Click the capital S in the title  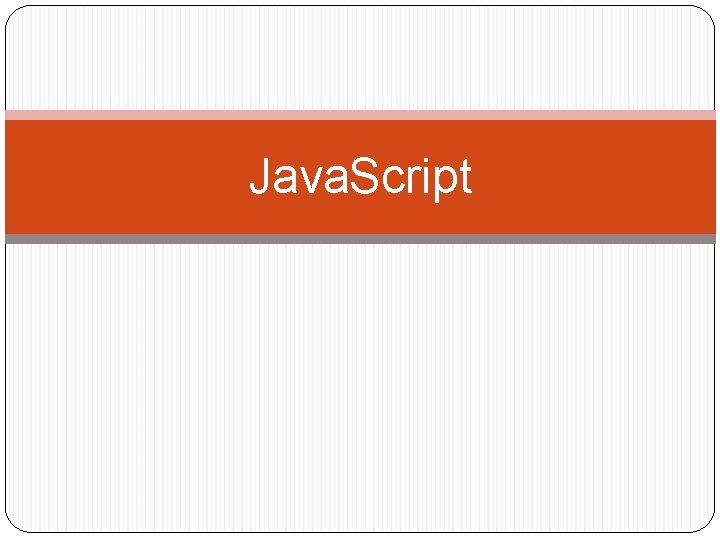pyautogui.click(x=365, y=176)
